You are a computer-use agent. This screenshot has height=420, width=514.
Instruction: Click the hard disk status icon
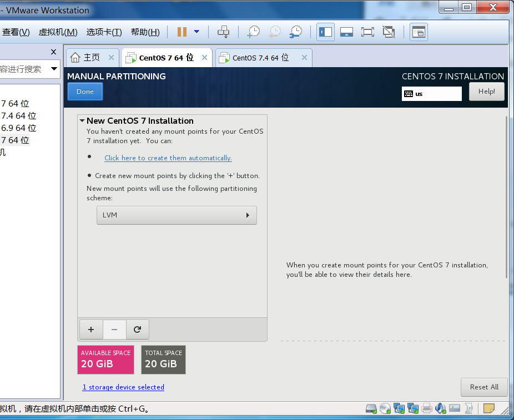click(371, 408)
